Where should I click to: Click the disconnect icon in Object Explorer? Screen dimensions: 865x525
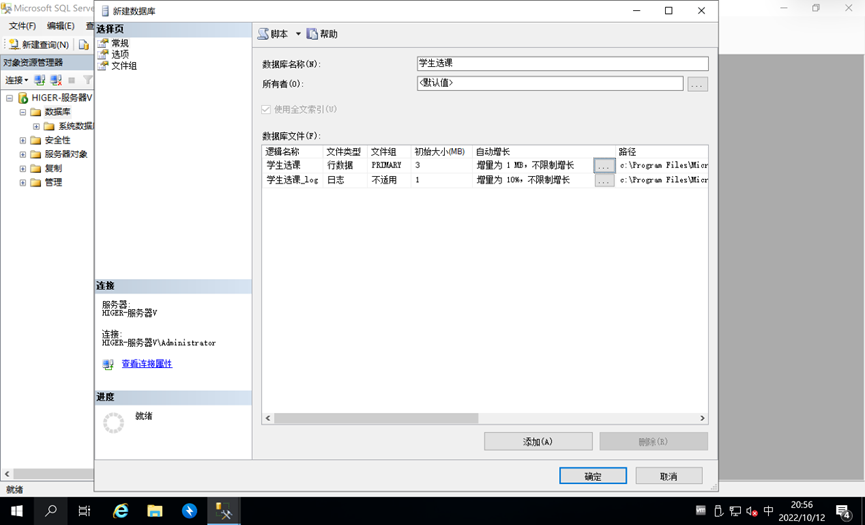(56, 80)
